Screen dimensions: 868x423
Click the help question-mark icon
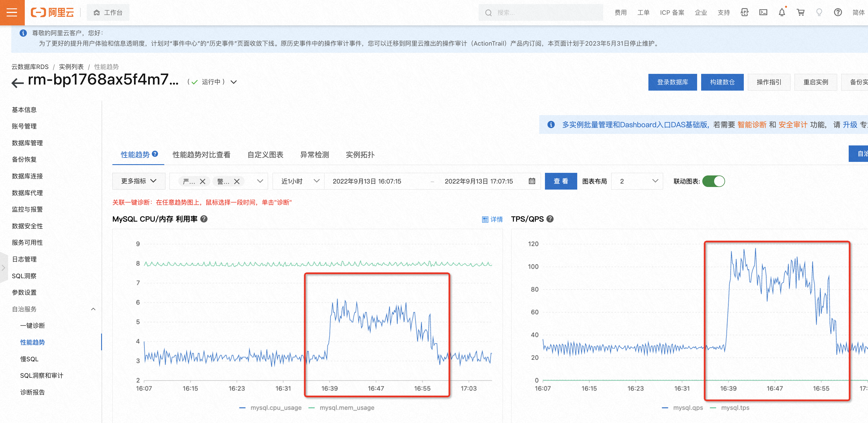tap(838, 12)
